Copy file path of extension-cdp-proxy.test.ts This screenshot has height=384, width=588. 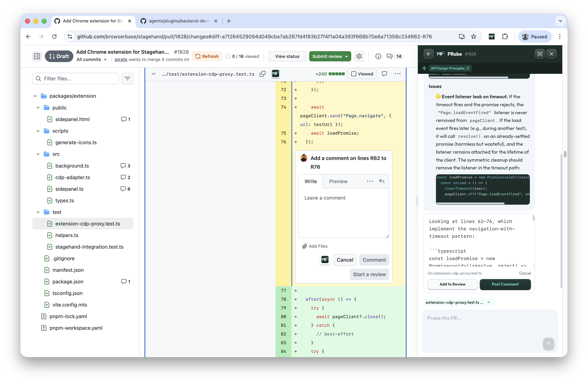point(262,74)
